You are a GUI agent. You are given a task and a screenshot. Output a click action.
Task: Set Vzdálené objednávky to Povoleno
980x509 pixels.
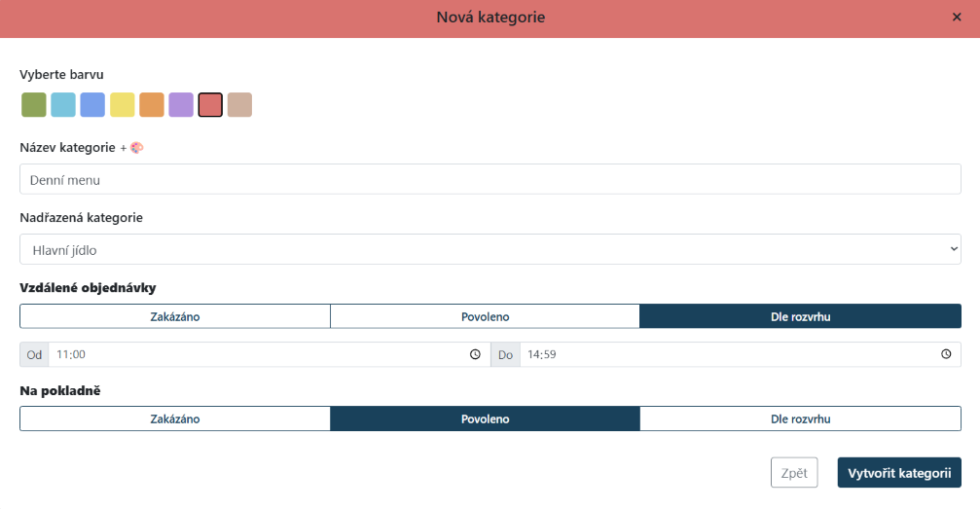click(x=485, y=316)
